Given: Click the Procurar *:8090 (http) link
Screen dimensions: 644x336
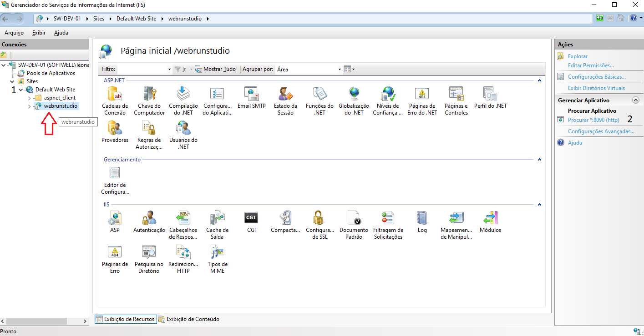Looking at the screenshot, I should (593, 120).
